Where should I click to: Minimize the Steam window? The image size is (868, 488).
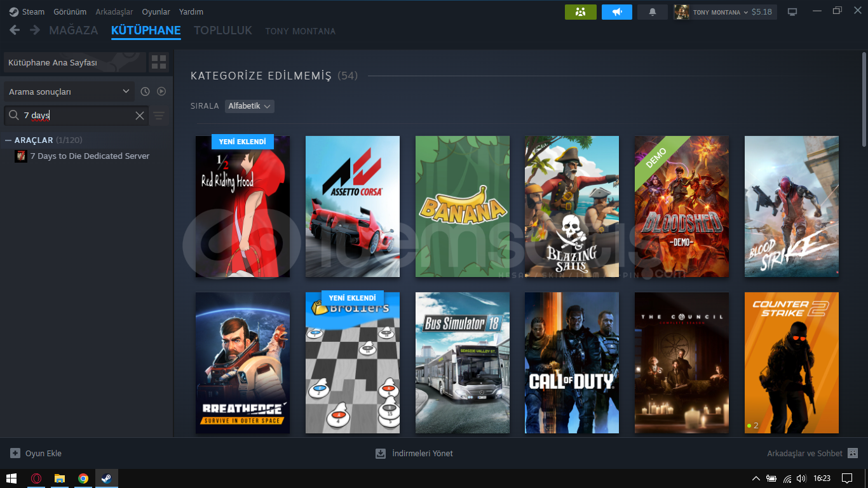click(817, 11)
